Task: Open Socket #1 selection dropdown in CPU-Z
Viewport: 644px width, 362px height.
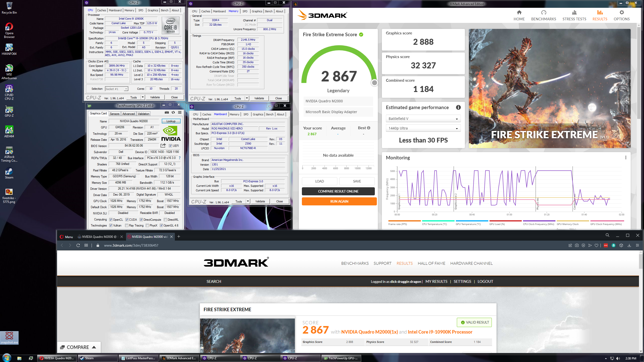Action: pos(116,89)
